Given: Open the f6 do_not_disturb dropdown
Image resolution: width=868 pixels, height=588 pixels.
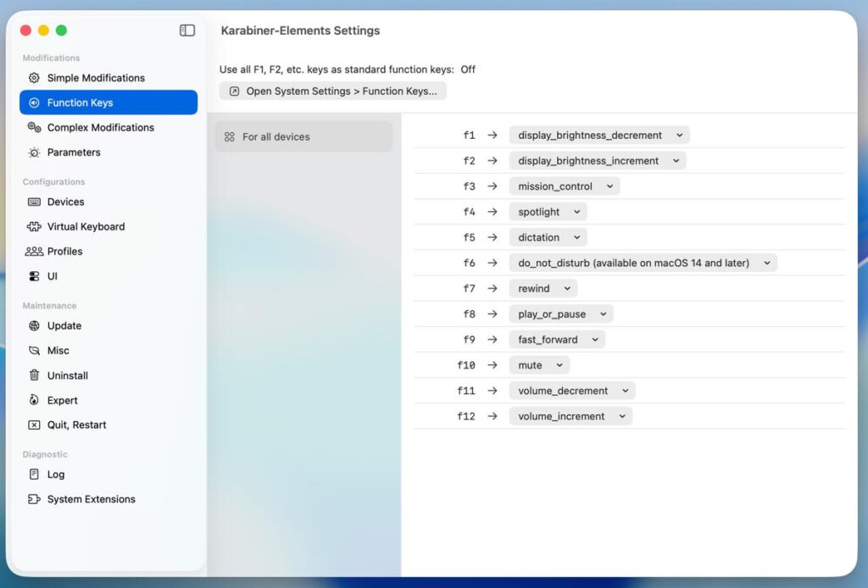Looking at the screenshot, I should point(643,263).
